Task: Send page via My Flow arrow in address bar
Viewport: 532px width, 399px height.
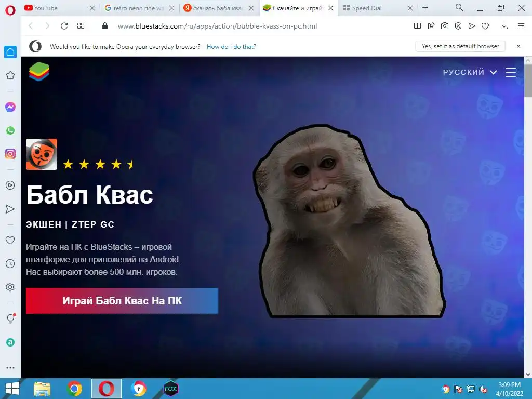Action: coord(472,26)
